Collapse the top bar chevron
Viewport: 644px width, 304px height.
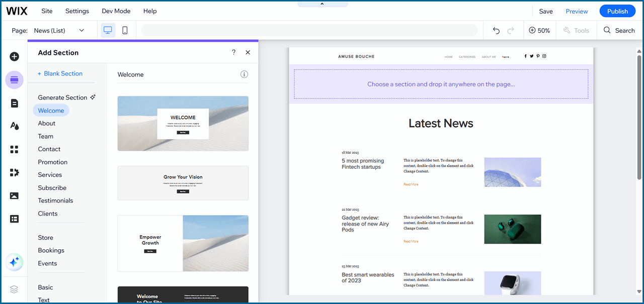coord(322,4)
